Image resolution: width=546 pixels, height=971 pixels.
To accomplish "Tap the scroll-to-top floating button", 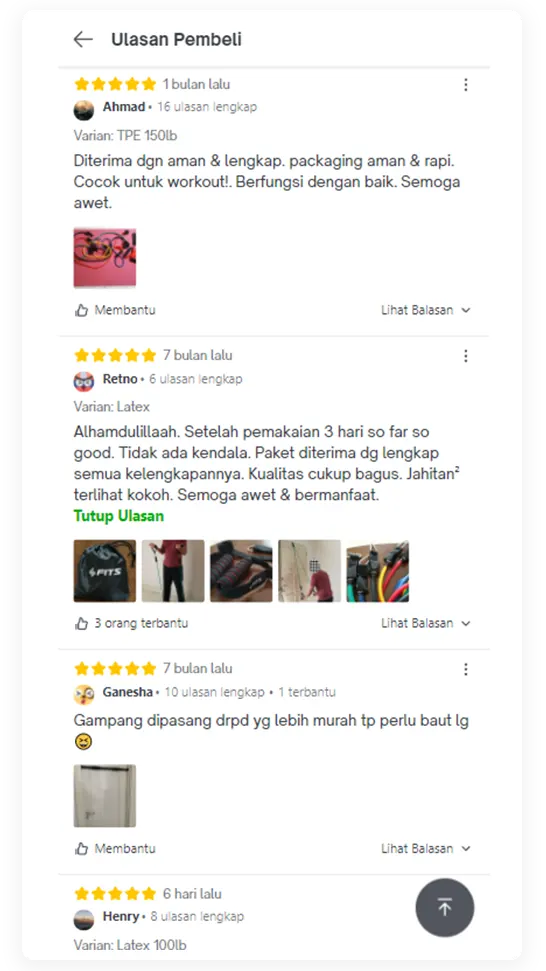I will 444,908.
